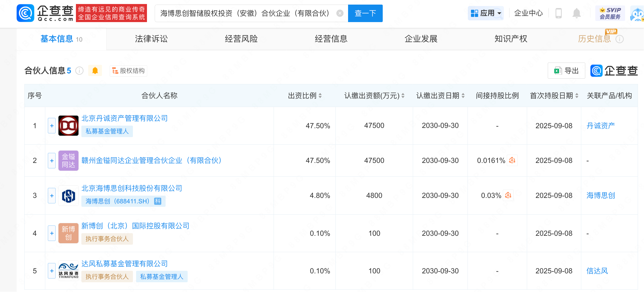Image resolution: width=644 pixels, height=292 pixels.
Task: Click 北京丹诚资产管理 company logo
Action: [68, 126]
